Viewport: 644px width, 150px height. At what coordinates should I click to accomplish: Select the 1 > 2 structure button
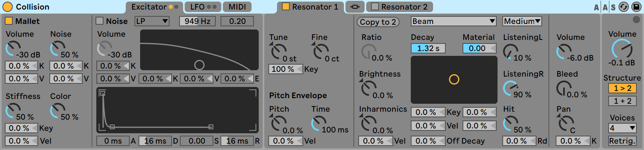(x=623, y=88)
